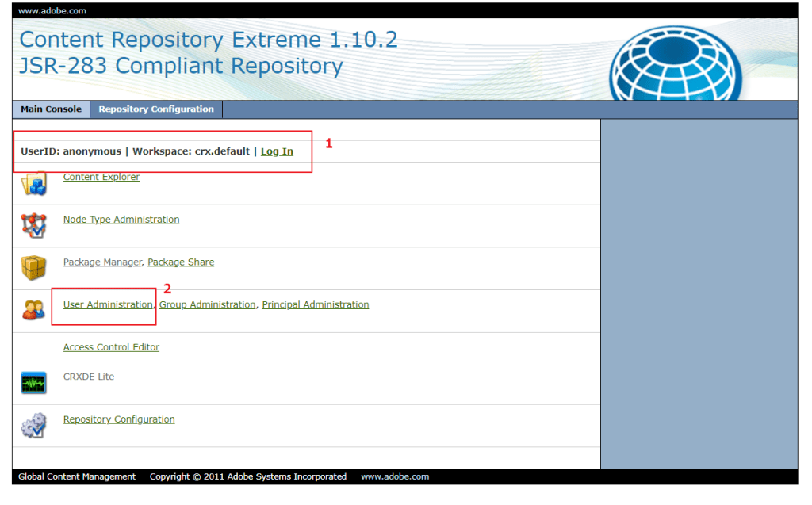The width and height of the screenshot is (812, 505).
Task: Click the Node Type Administration icon
Action: 33,226
